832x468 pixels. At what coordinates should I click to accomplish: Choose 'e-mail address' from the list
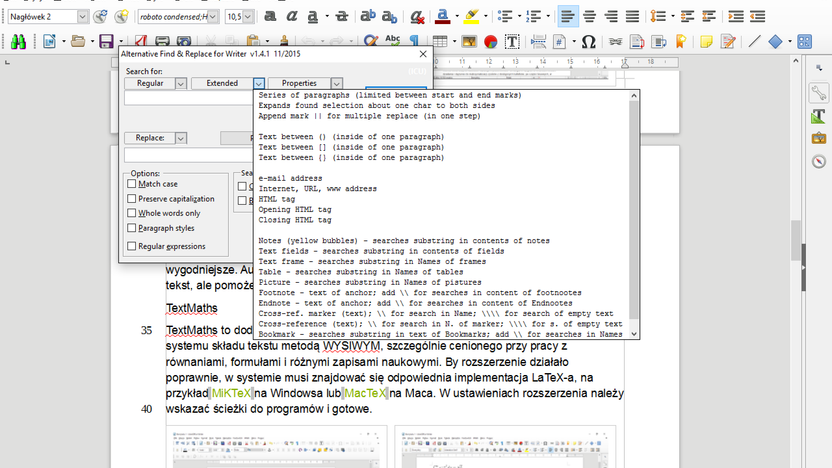(290, 178)
